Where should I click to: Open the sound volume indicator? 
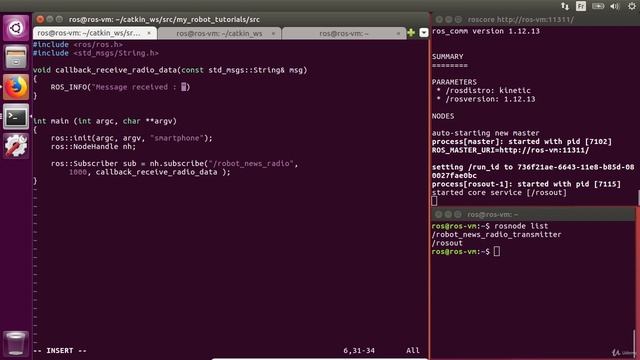pyautogui.click(x=615, y=6)
